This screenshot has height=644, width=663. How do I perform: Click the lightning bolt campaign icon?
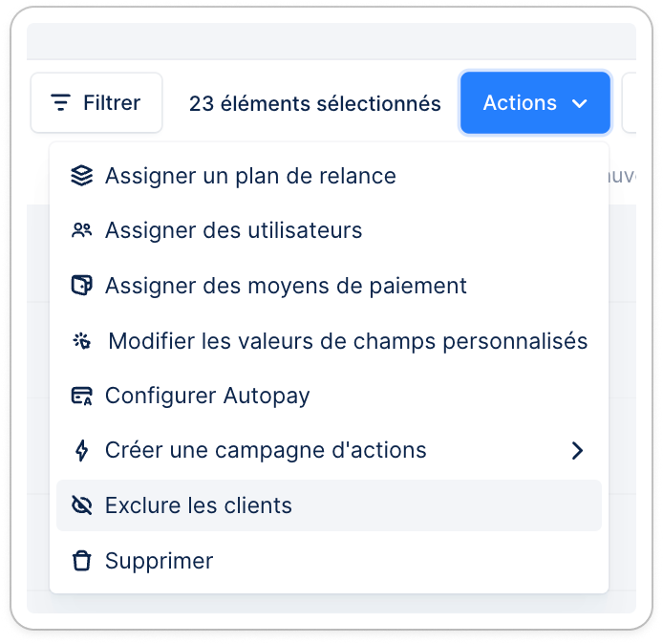(81, 450)
